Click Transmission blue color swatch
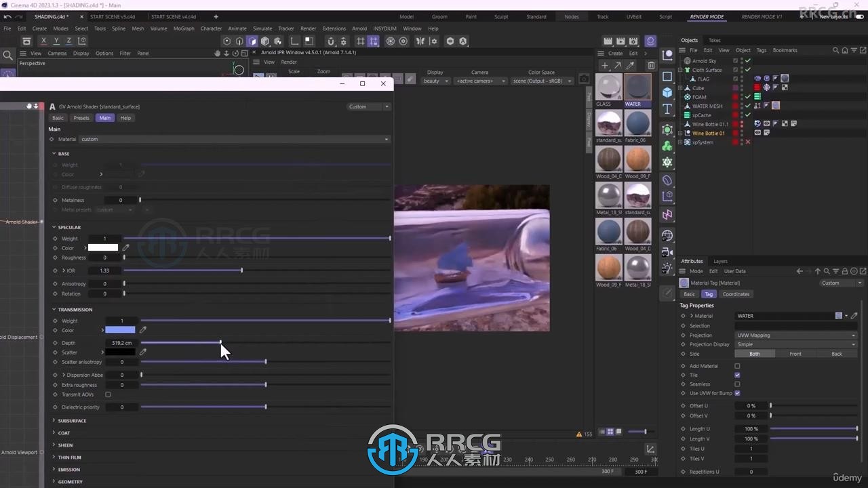 120,330
